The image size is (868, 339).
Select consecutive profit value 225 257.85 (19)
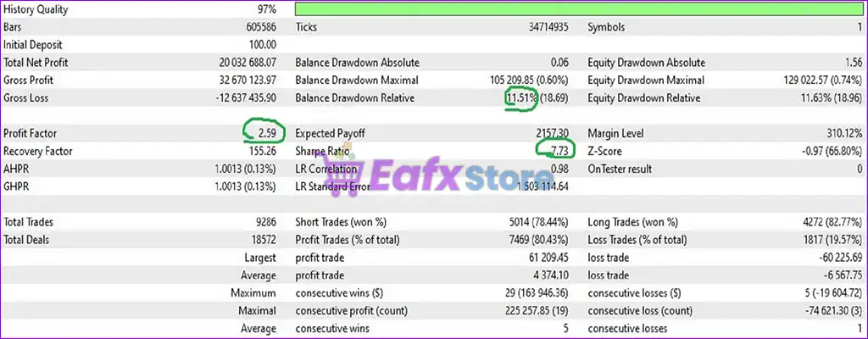[x=537, y=311]
